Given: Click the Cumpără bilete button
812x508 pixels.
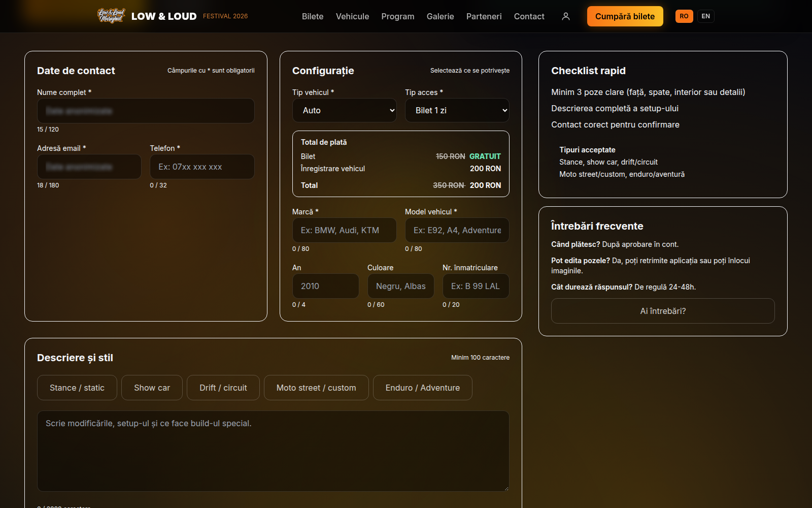Looking at the screenshot, I should [625, 16].
